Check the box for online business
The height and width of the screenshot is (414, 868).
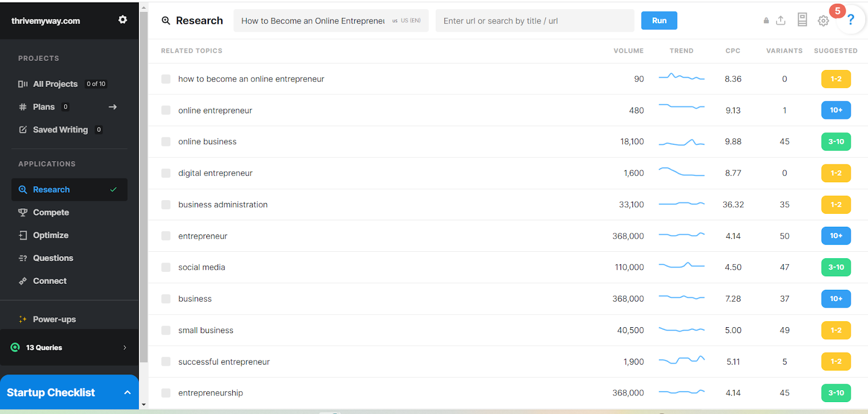[166, 142]
